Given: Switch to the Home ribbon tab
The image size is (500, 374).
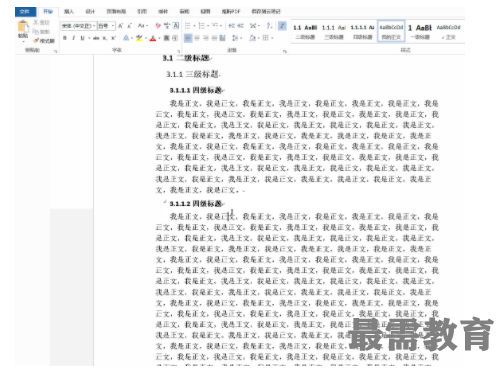Looking at the screenshot, I should (48, 12).
